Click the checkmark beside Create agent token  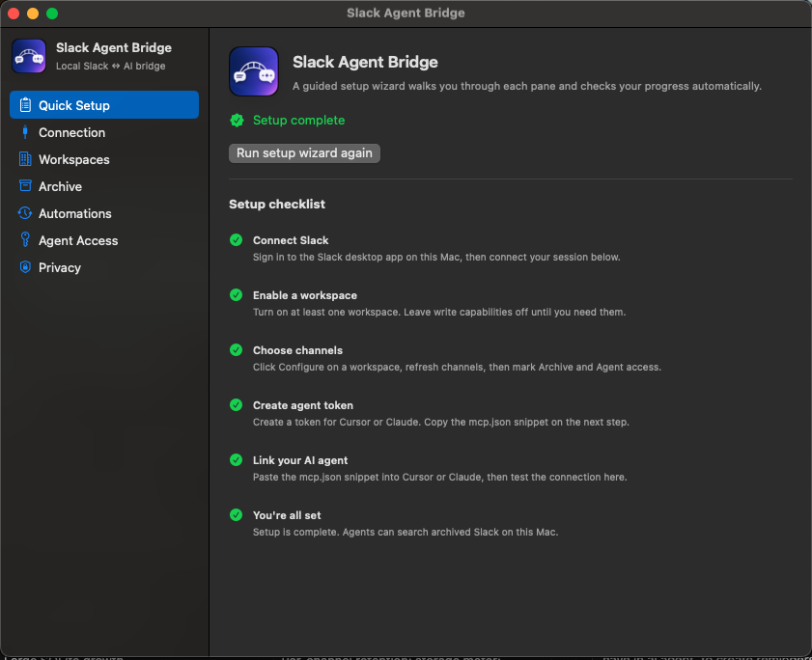pyautogui.click(x=237, y=405)
